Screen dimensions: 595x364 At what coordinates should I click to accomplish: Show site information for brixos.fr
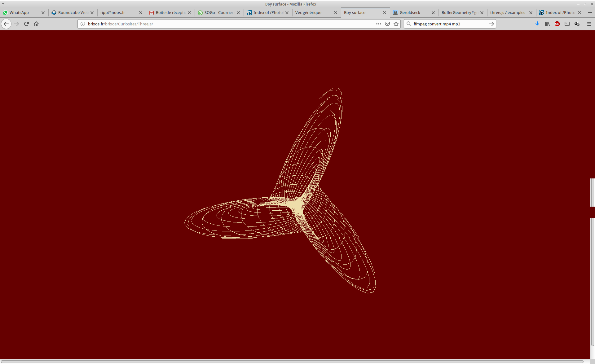(83, 24)
